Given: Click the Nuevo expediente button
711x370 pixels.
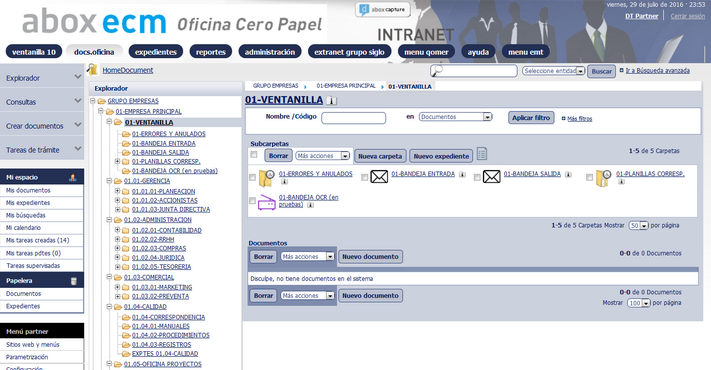Looking at the screenshot, I should [441, 156].
